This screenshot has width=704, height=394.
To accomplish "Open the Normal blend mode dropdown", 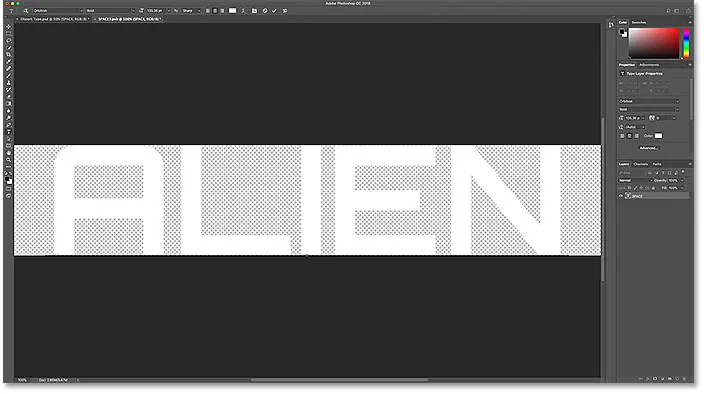I will pos(635,180).
